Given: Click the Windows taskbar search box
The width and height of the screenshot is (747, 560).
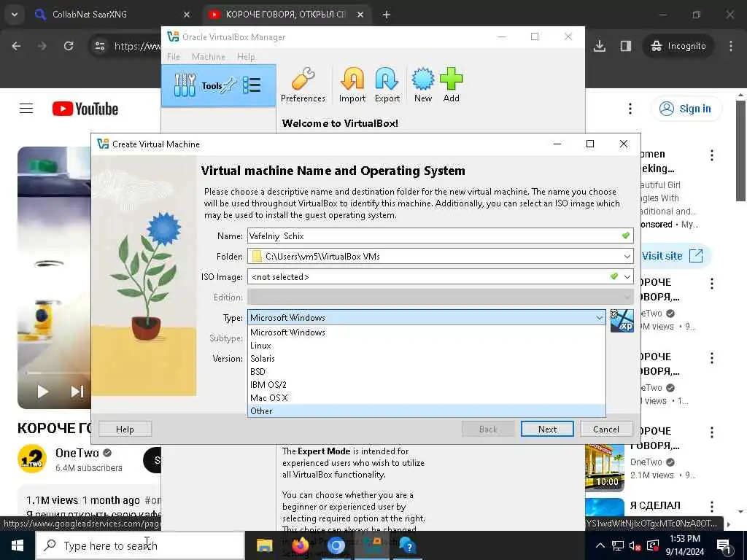Looking at the screenshot, I should (x=140, y=545).
